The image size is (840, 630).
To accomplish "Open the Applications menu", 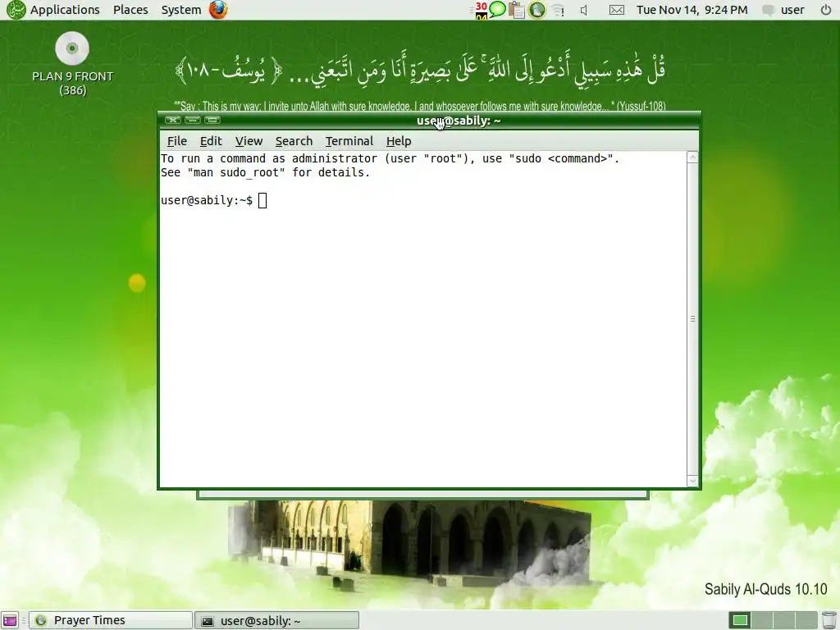I will pos(64,10).
